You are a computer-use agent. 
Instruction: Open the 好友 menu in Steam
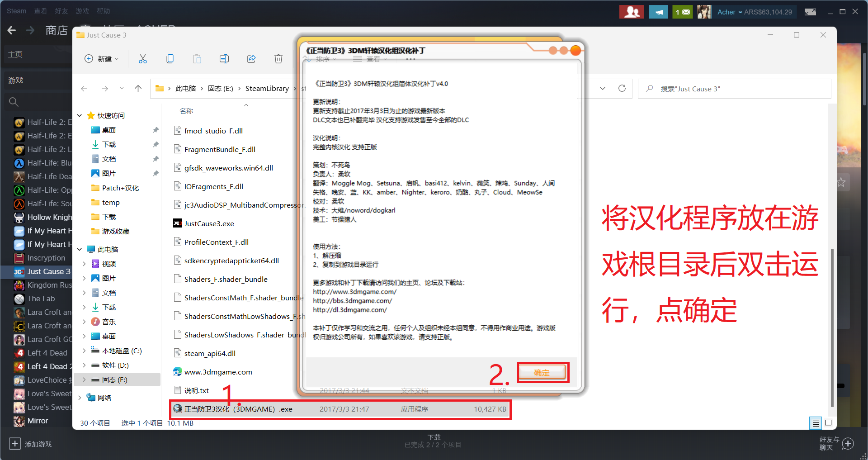point(61,11)
